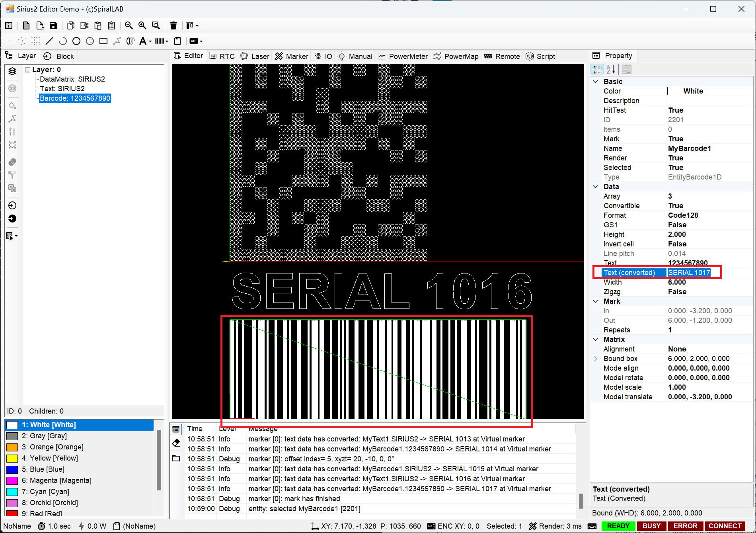
Task: Select the Points cloud tool
Action: click(x=22, y=41)
